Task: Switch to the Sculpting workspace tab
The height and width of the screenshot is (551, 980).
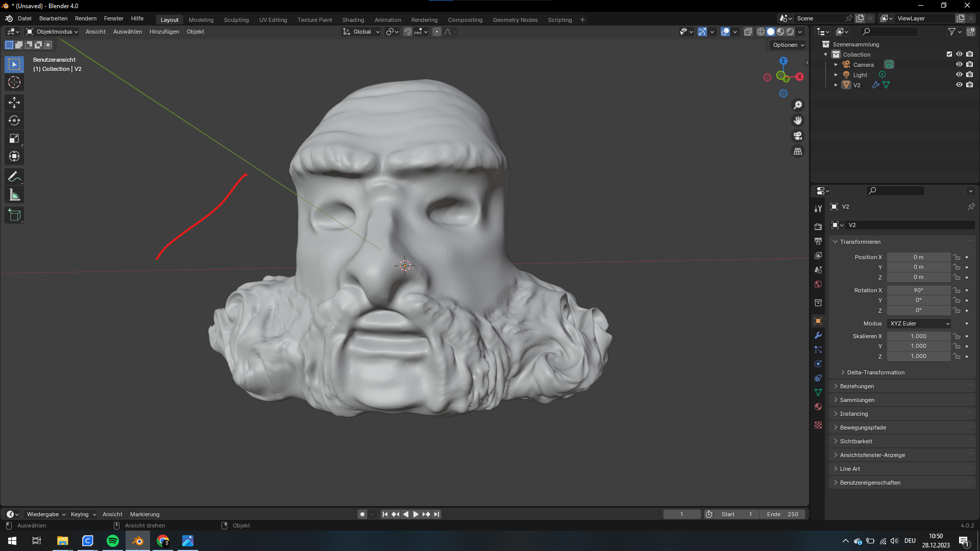Action: pyautogui.click(x=236, y=20)
